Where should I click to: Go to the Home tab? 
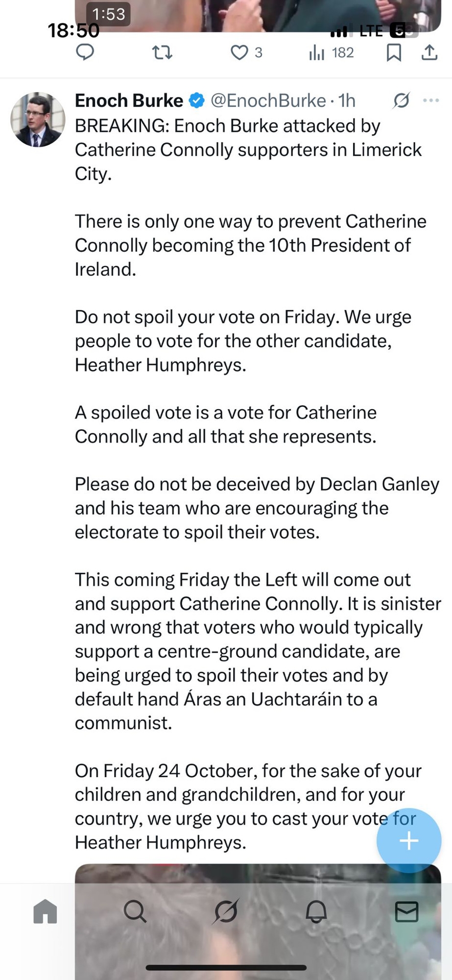(x=45, y=911)
